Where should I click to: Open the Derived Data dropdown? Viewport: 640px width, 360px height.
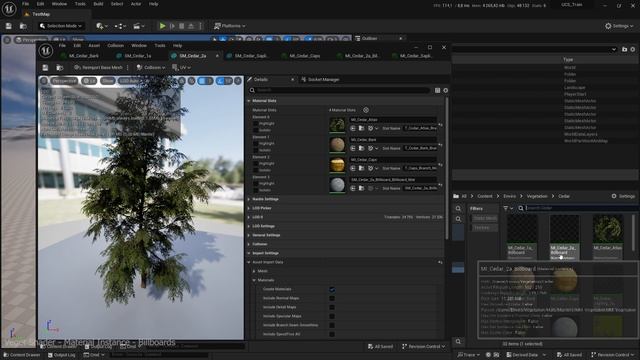point(526,355)
